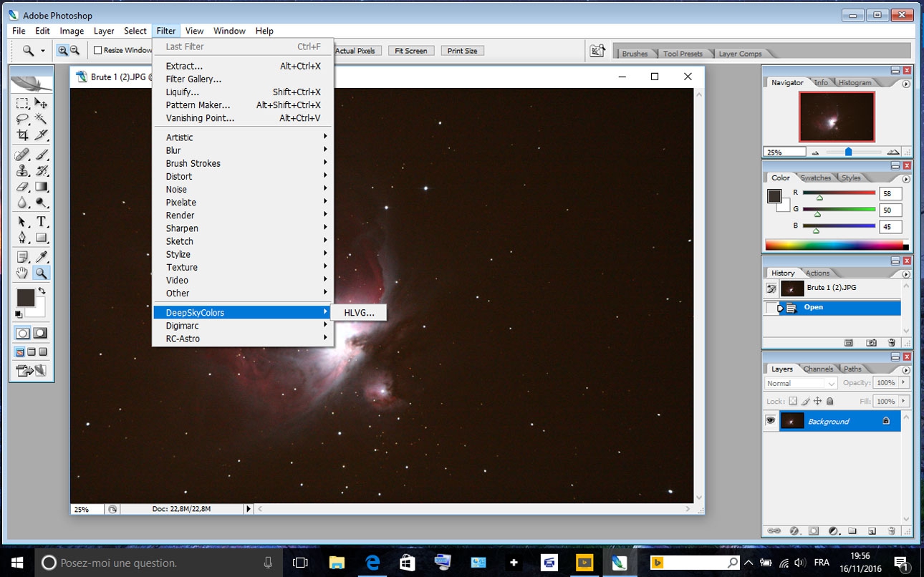Add a layer style from Layers panel

point(794,531)
